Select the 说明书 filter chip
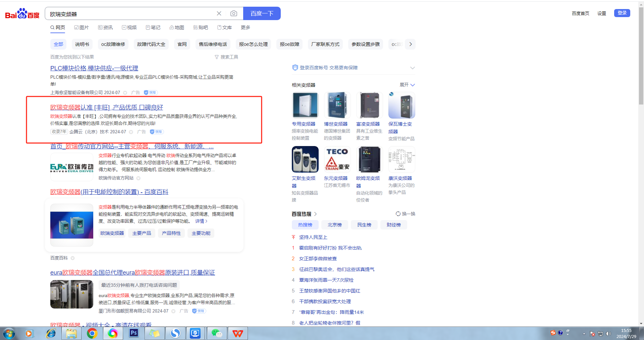Viewport: 644px width, 340px height. click(x=82, y=44)
